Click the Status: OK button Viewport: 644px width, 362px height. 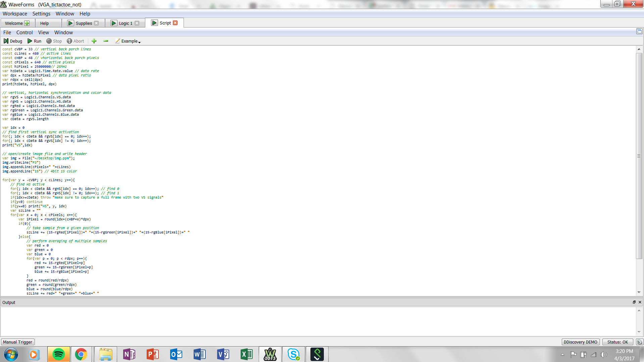tap(617, 342)
